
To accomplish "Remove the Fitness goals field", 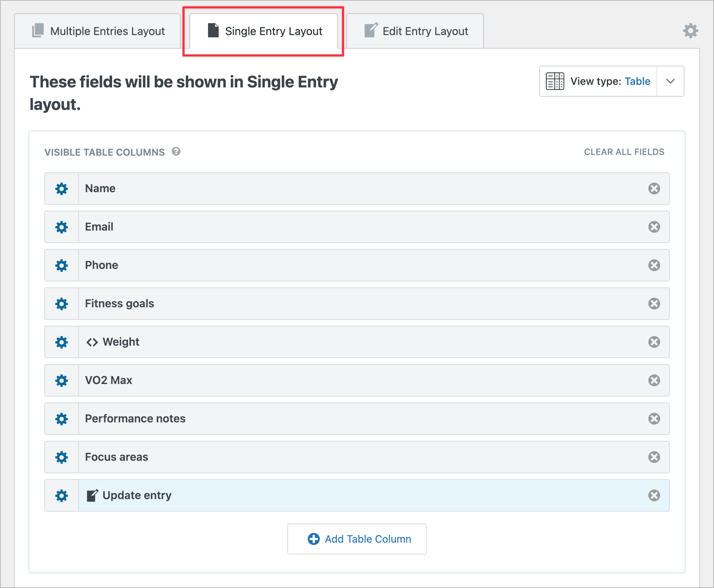I will coord(654,304).
